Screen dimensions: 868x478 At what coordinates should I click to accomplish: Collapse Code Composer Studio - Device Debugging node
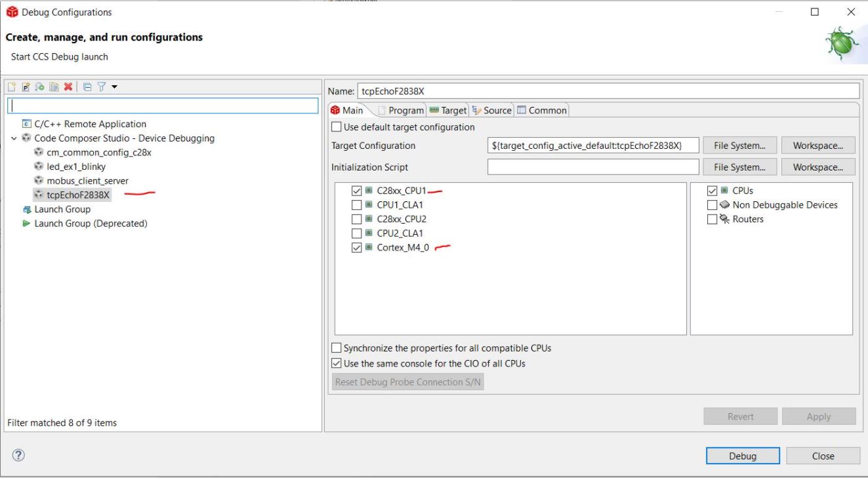pos(14,138)
